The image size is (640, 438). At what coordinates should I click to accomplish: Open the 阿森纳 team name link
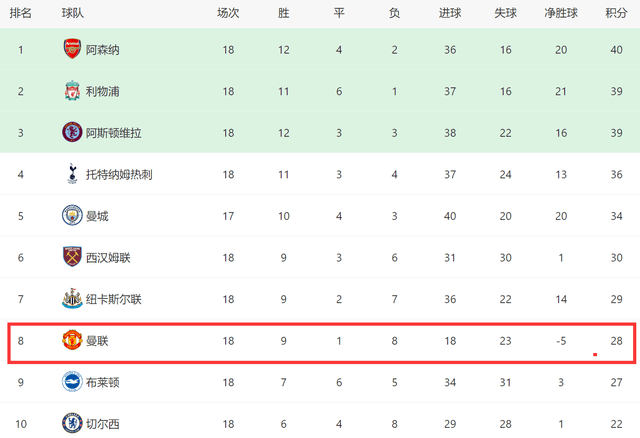(102, 50)
